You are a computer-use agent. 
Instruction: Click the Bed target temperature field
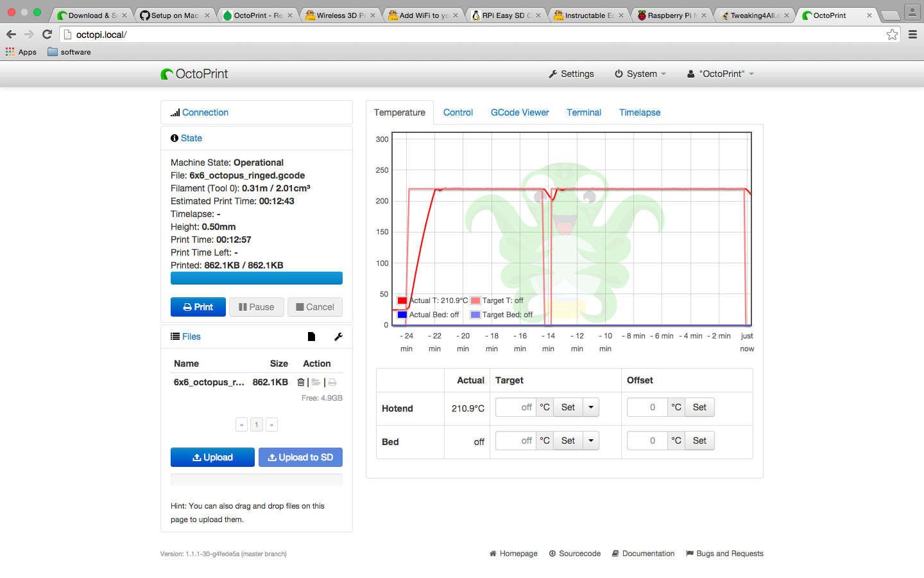pyautogui.click(x=516, y=441)
